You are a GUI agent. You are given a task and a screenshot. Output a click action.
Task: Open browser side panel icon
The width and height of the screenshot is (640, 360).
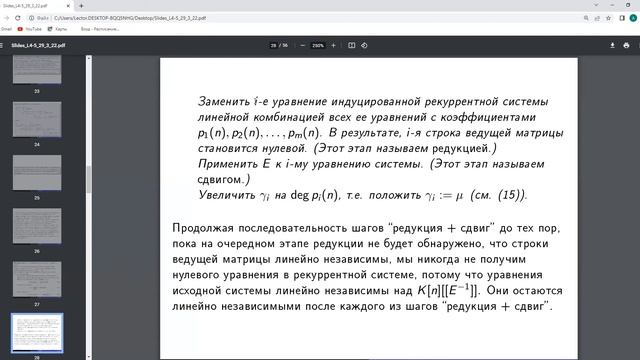pyautogui.click(x=622, y=18)
